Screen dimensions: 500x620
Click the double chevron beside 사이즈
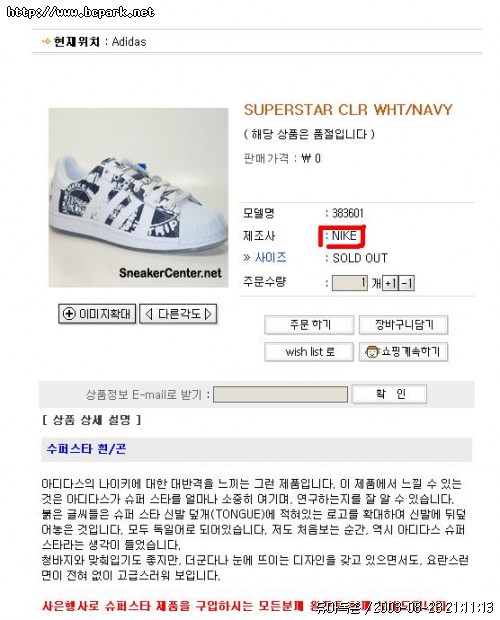(x=247, y=258)
